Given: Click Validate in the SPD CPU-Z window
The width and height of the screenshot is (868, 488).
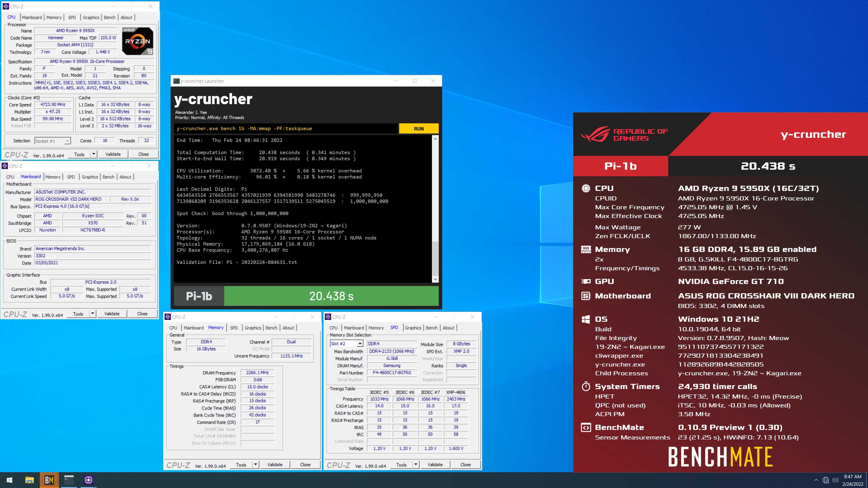Looking at the screenshot, I should [435, 465].
